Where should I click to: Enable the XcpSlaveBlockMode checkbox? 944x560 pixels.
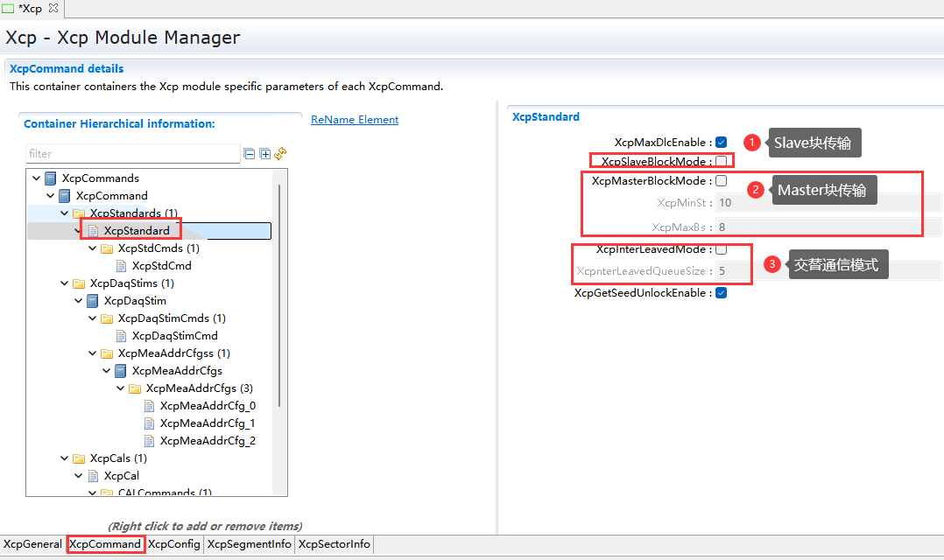click(x=721, y=162)
